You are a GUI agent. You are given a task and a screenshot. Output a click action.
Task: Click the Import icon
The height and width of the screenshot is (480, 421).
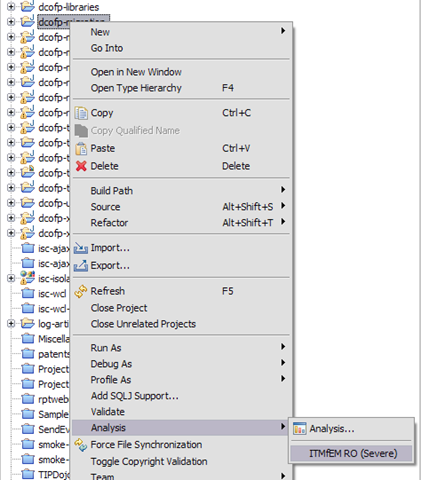(x=81, y=248)
